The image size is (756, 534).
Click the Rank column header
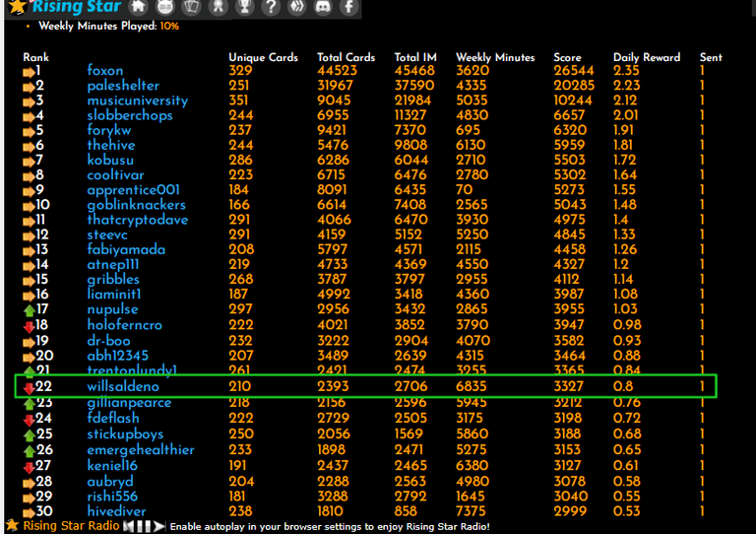coord(35,57)
